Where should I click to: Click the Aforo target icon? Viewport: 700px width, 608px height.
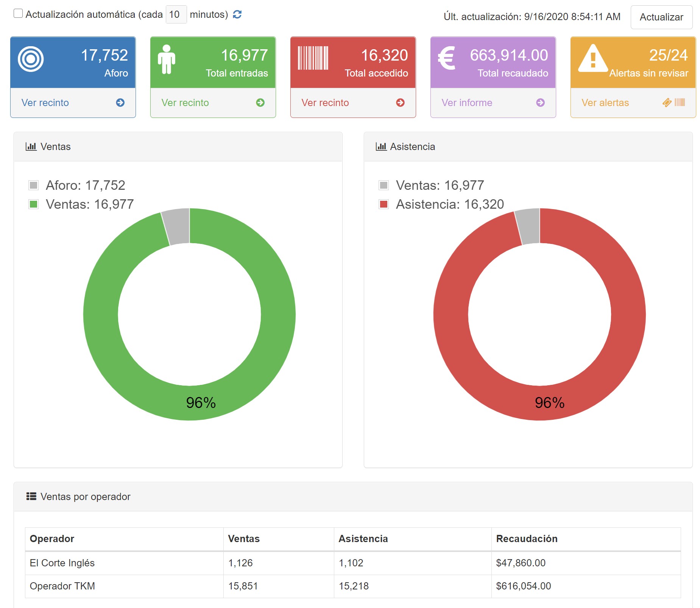point(31,59)
